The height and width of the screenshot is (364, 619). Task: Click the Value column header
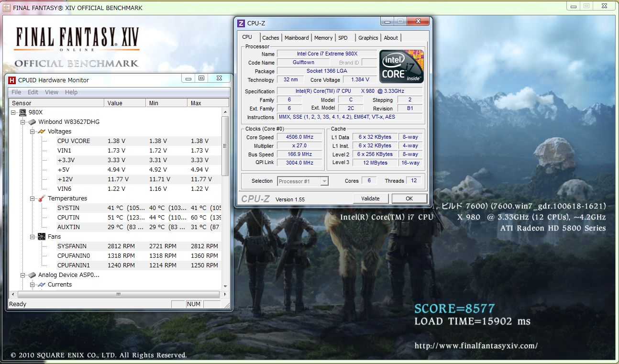(x=125, y=103)
